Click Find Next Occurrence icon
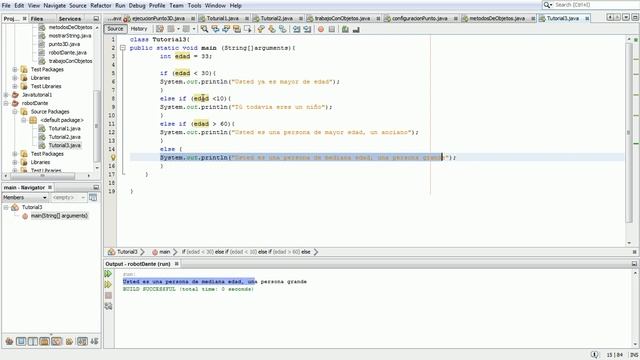The height and width of the screenshot is (360, 640). [x=226, y=29]
